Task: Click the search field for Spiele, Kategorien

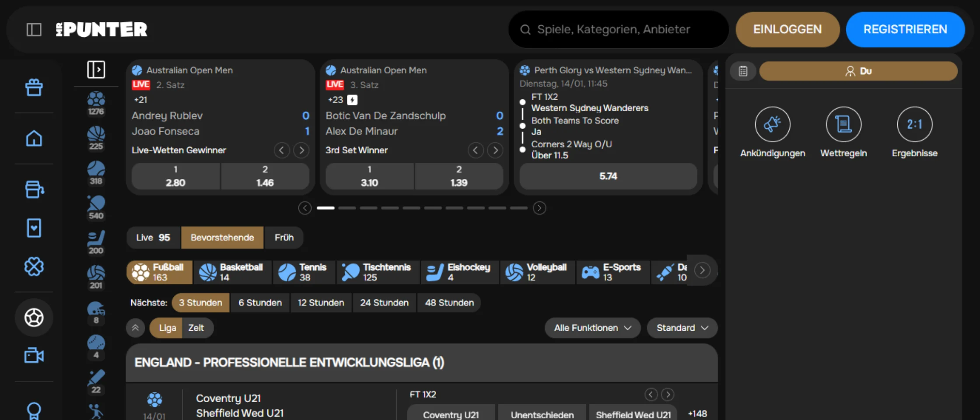Action: [618, 29]
